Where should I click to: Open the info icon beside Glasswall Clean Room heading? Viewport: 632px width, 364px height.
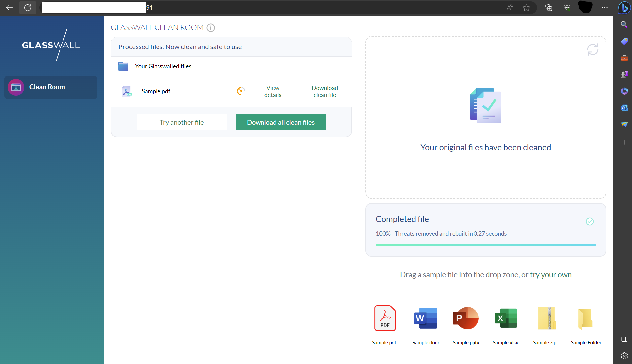tap(211, 28)
